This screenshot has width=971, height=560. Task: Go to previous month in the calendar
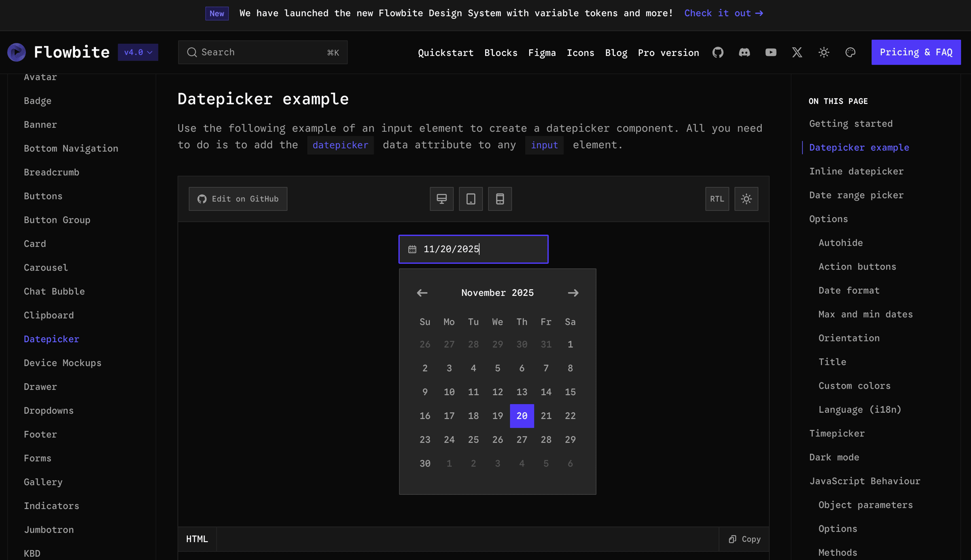[422, 293]
